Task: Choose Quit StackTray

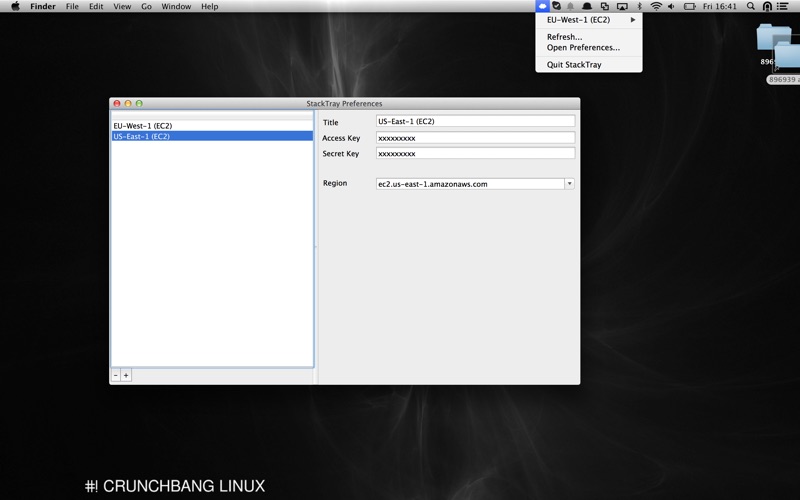Action: pos(589,65)
